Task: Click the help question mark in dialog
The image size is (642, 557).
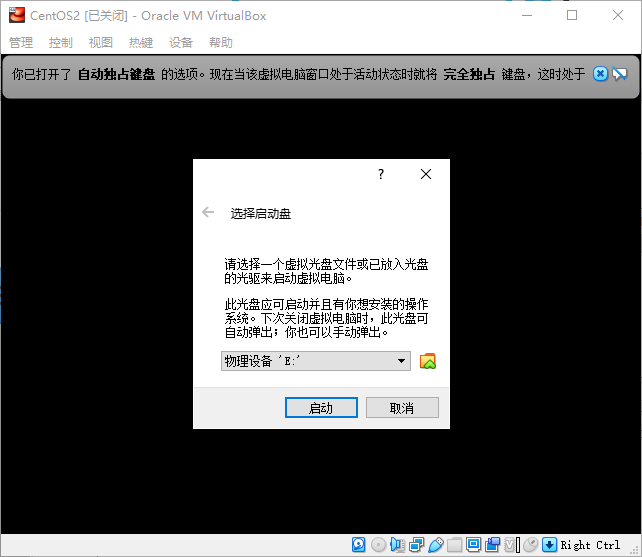Action: click(381, 174)
